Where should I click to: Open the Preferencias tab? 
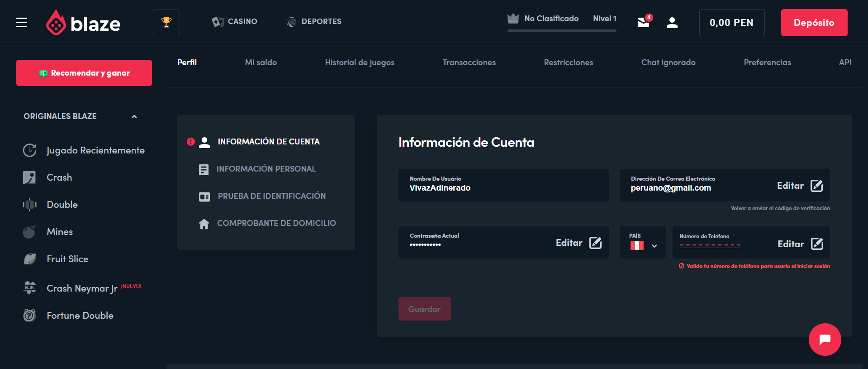(x=767, y=62)
